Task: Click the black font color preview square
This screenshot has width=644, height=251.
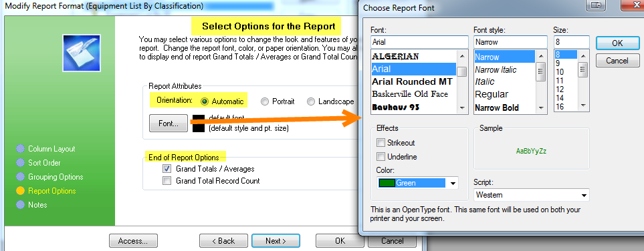Action: pyautogui.click(x=199, y=123)
